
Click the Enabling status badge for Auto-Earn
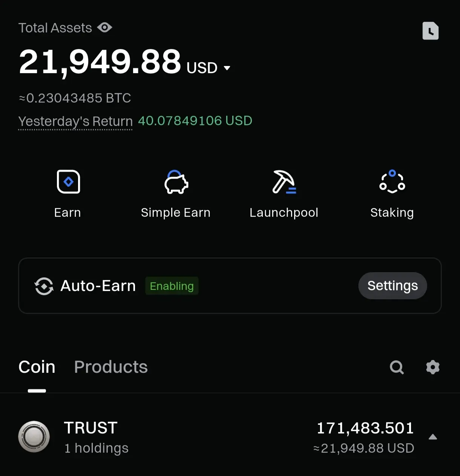coord(172,286)
